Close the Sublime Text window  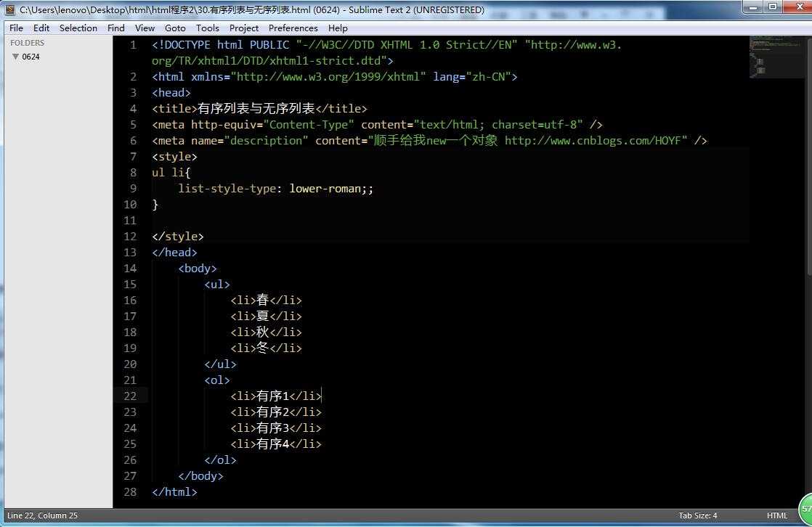[x=798, y=7]
